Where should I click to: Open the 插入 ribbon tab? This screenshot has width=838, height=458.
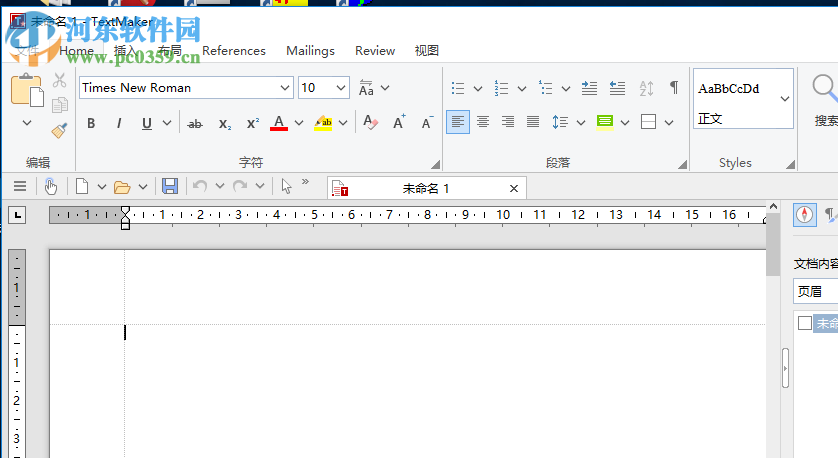[126, 51]
